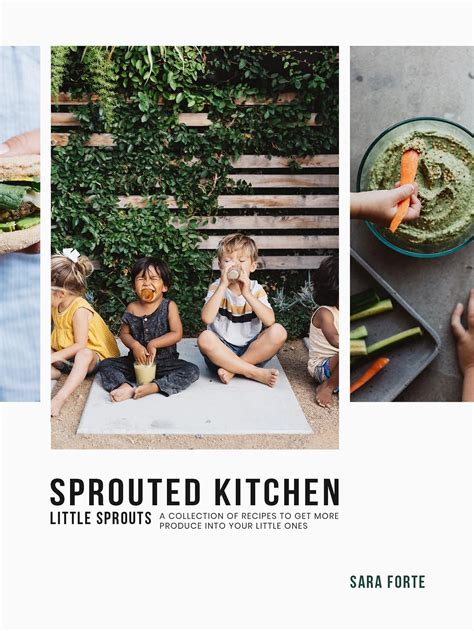The image size is (474, 631).
Task: Click the carrot being dipped in hummus
Action: (405, 188)
